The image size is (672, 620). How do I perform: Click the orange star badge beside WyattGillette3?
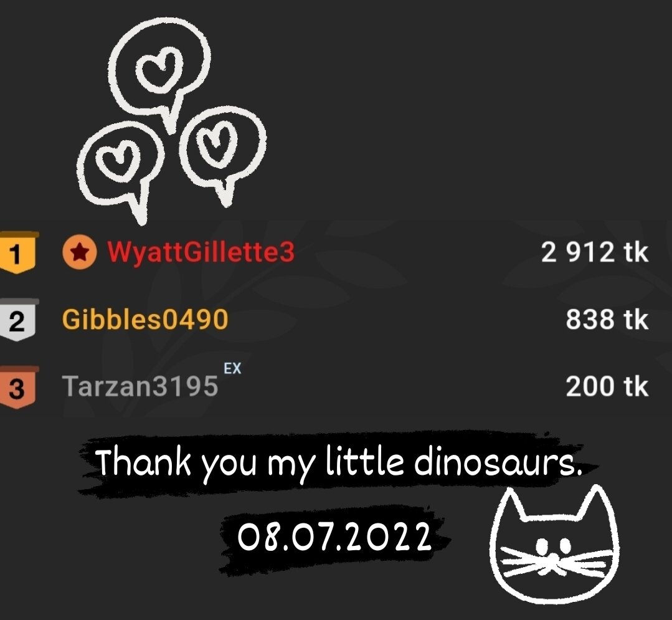[x=79, y=252]
